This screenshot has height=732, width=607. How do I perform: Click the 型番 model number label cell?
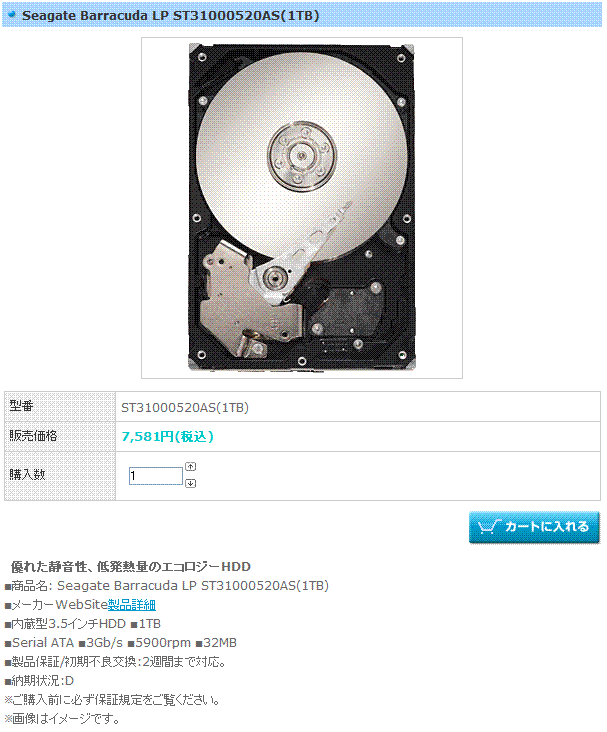[60, 407]
